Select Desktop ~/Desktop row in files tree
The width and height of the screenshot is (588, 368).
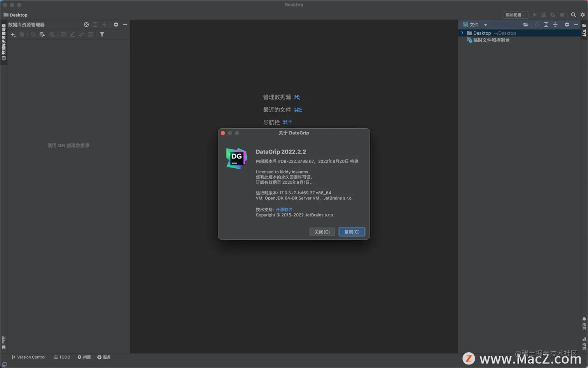(519, 33)
